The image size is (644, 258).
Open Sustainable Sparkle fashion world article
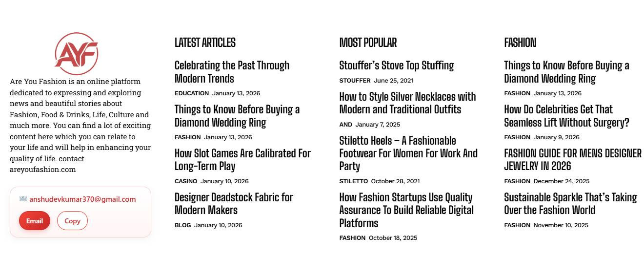[570, 204]
